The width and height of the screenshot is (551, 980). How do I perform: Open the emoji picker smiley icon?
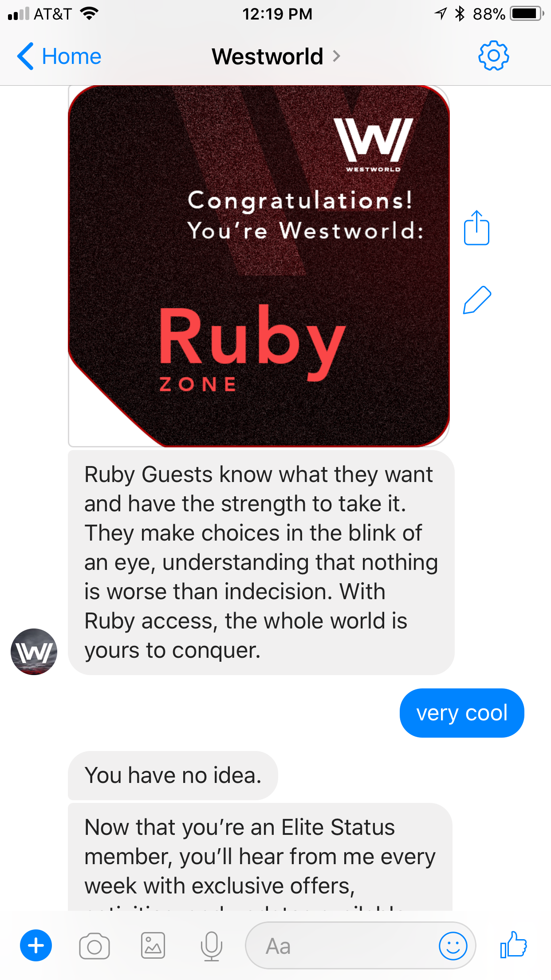coord(453,946)
